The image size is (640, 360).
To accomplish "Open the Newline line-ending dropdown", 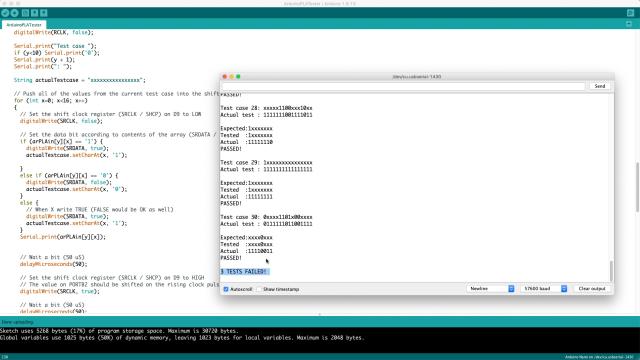I will pos(491,289).
